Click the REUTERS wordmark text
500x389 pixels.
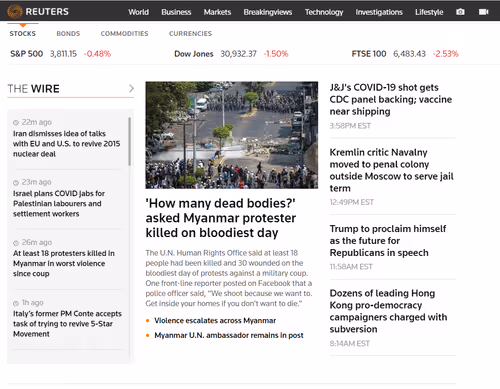coord(47,12)
